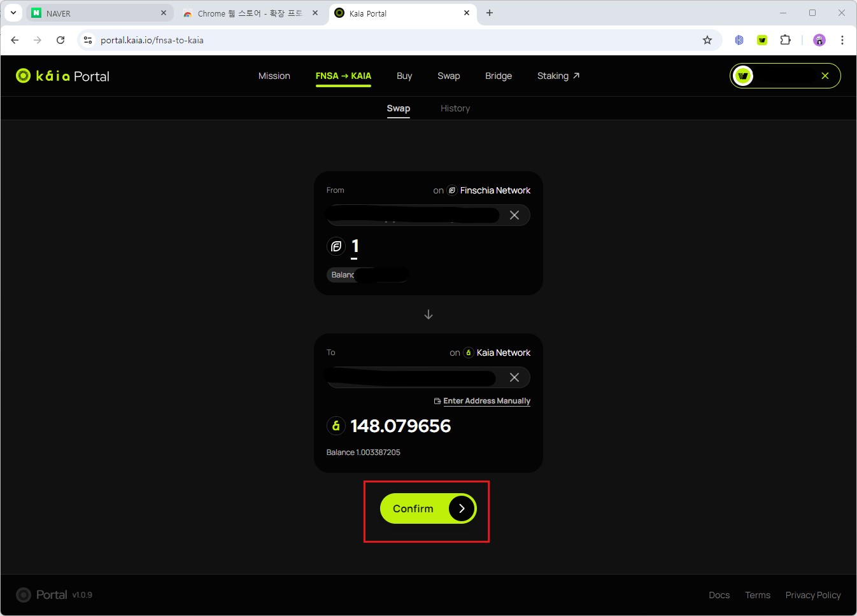
Task: Click the Finschia Network label
Action: point(495,190)
